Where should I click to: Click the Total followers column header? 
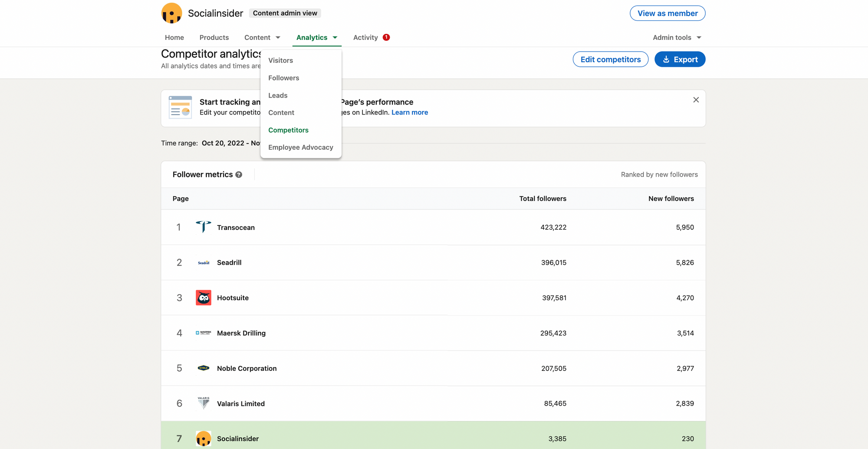[x=542, y=198]
